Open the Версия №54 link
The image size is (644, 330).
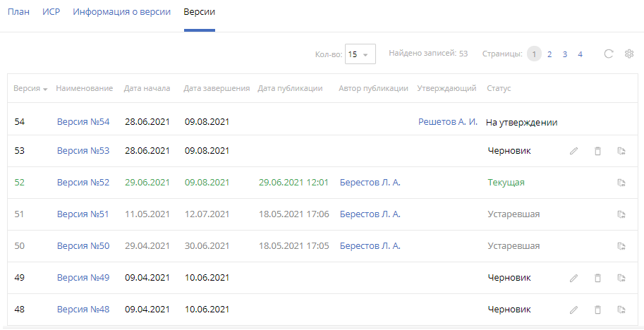pyautogui.click(x=83, y=122)
